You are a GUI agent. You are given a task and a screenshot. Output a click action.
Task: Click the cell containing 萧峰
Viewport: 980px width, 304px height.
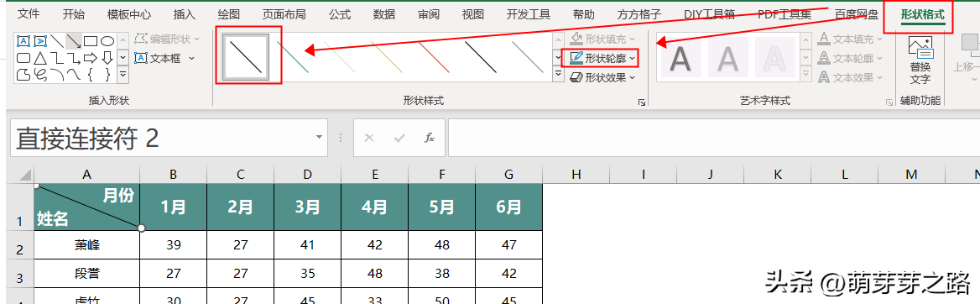[x=87, y=245]
